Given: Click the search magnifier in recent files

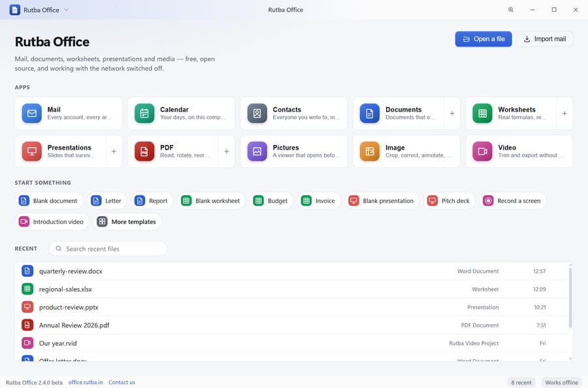Looking at the screenshot, I should tap(59, 249).
